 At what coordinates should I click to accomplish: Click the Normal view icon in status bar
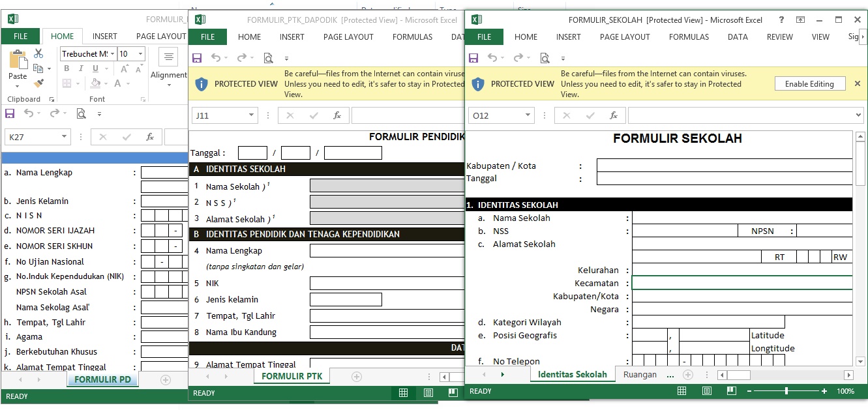tap(681, 391)
